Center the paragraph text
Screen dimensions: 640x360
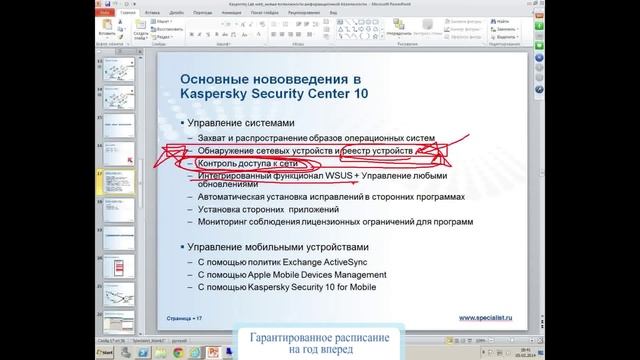coord(282,35)
